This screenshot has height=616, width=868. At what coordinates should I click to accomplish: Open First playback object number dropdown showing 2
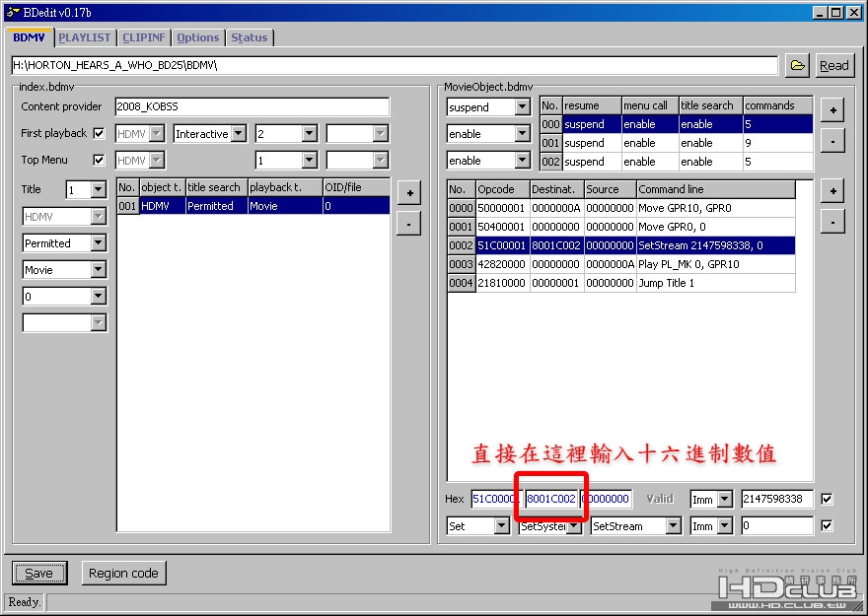[x=310, y=133]
